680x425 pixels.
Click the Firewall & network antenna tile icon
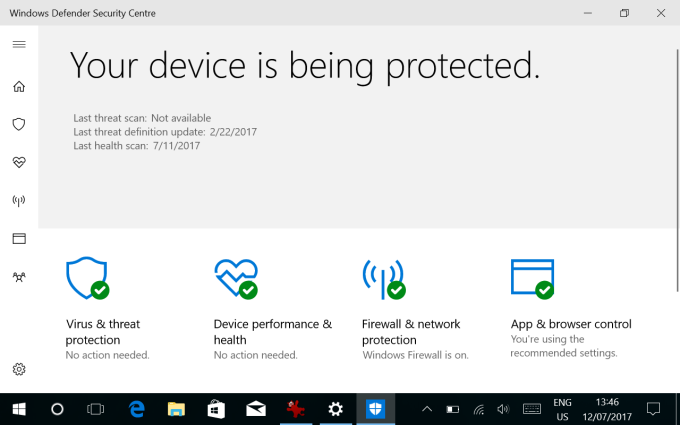383,279
